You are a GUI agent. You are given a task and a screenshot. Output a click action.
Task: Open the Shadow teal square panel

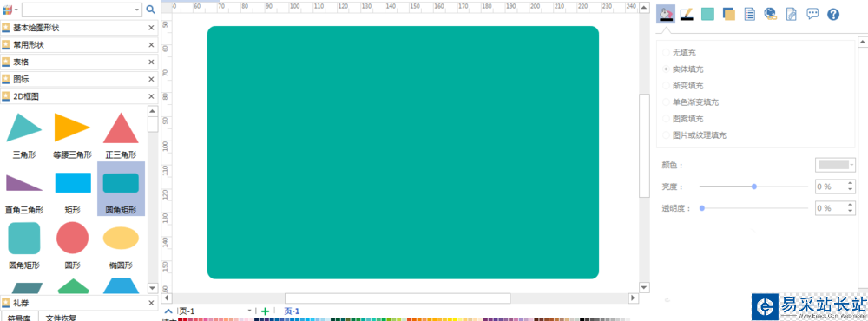click(707, 14)
